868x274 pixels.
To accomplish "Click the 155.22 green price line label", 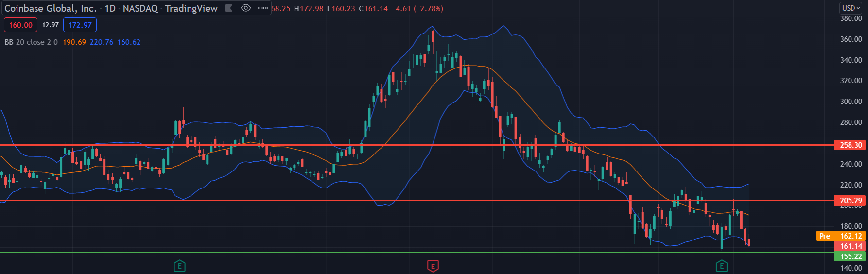I will (x=851, y=256).
